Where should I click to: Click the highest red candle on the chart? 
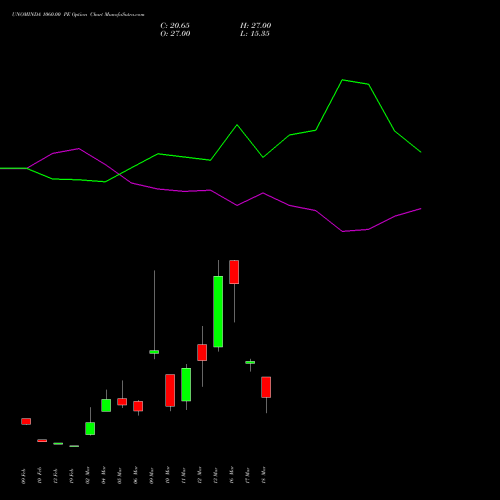234,272
